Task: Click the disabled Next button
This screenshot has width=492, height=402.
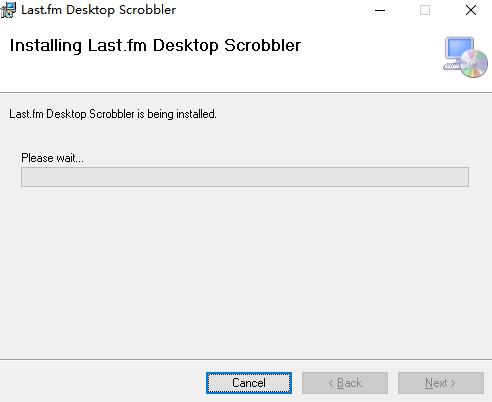Action: tap(441, 383)
